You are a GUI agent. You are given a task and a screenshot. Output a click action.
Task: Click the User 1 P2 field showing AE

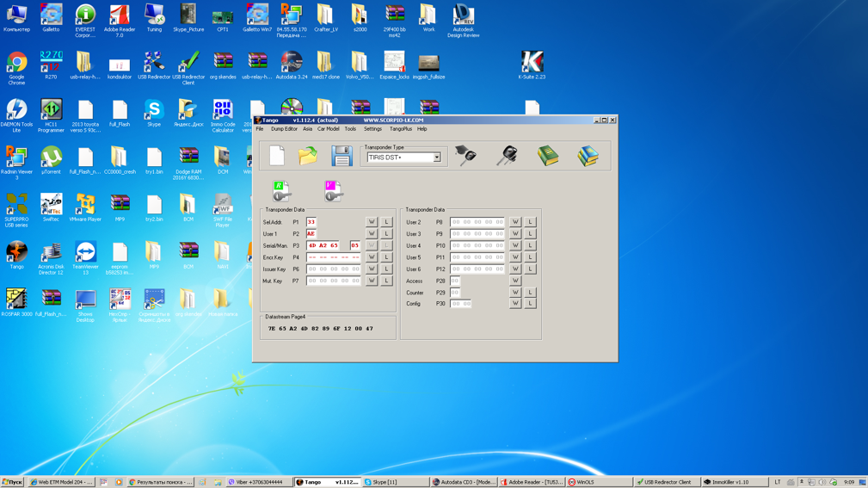click(311, 234)
